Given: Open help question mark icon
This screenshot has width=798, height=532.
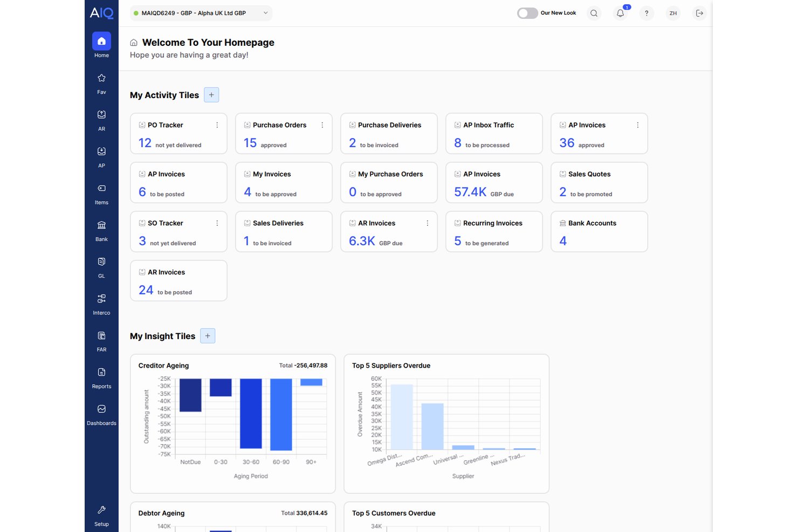Looking at the screenshot, I should 646,13.
